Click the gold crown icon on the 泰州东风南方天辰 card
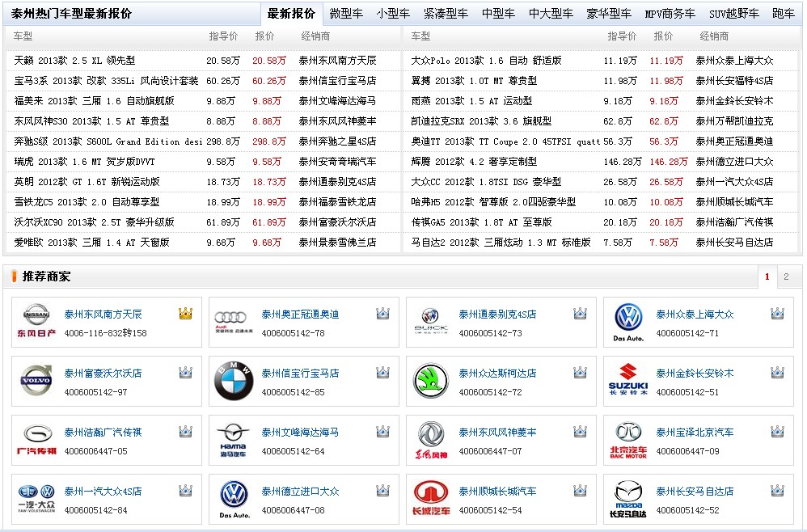This screenshot has width=807, height=532. [185, 313]
